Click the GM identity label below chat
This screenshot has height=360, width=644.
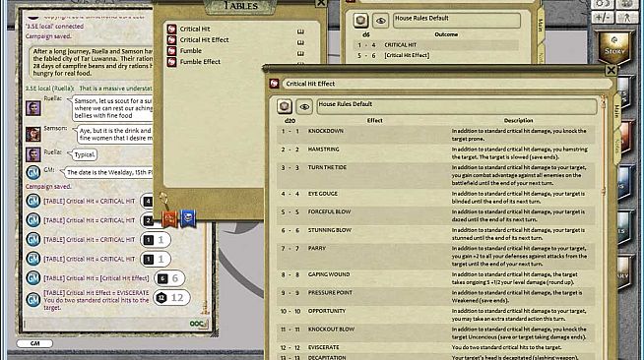click(34, 343)
